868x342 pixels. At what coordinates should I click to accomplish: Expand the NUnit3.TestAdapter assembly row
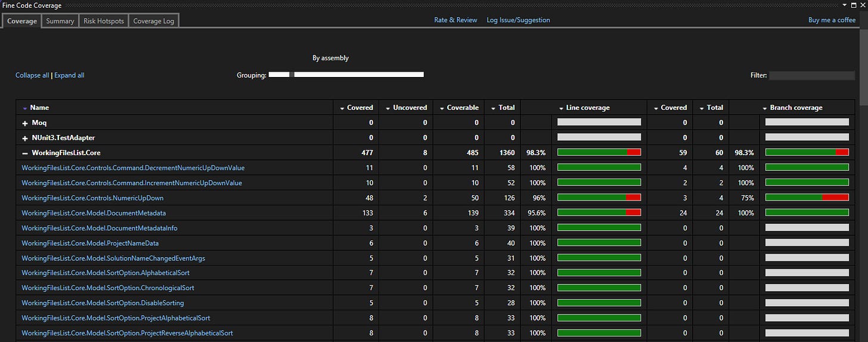[x=25, y=138]
